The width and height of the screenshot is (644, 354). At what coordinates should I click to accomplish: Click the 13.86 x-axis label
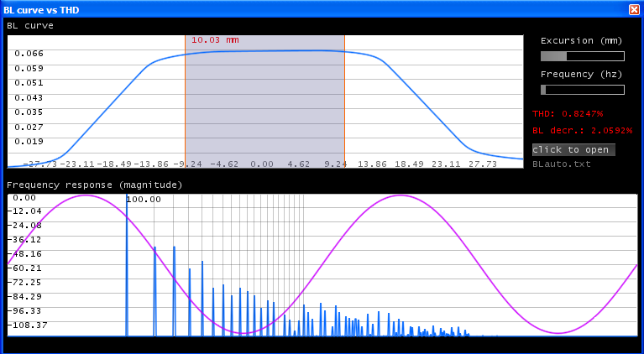pos(372,164)
